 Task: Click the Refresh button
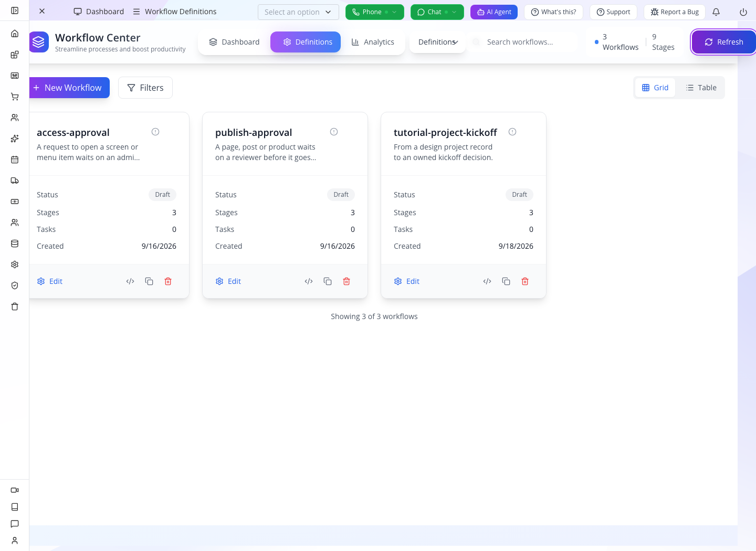click(x=724, y=42)
